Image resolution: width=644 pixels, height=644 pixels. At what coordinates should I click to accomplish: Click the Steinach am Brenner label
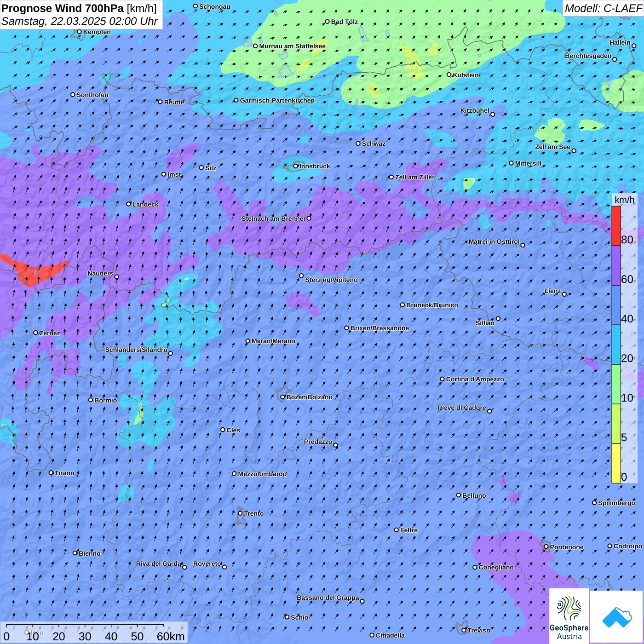click(x=273, y=218)
